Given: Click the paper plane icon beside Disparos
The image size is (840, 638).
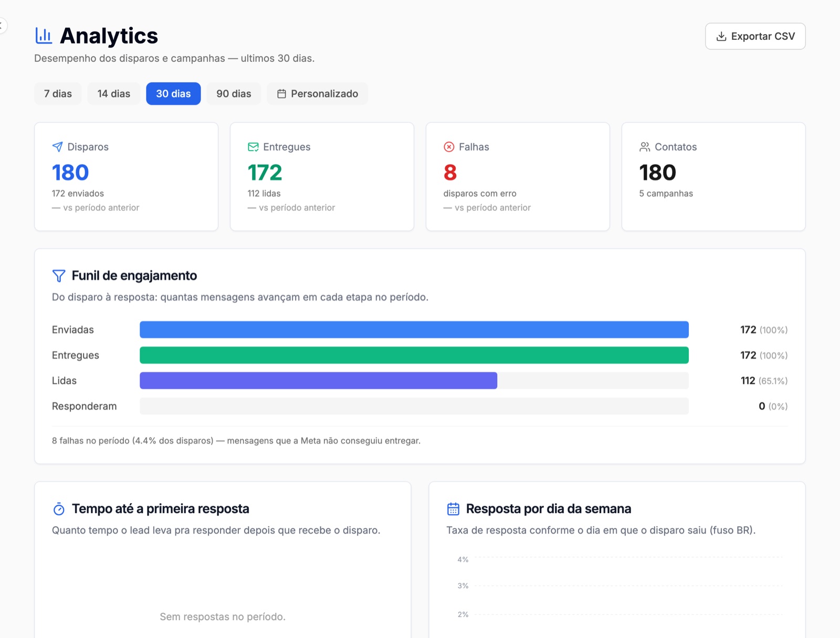Looking at the screenshot, I should point(57,147).
